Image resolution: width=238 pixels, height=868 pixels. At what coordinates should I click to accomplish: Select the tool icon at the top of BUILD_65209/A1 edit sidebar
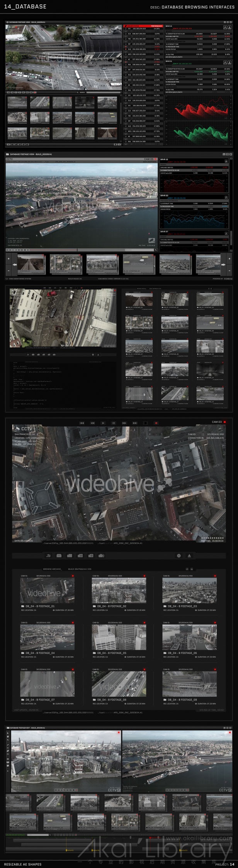pos(8,733)
